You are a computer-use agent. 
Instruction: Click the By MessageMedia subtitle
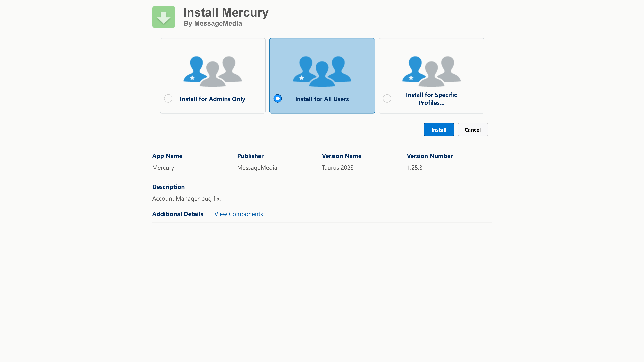pyautogui.click(x=213, y=23)
